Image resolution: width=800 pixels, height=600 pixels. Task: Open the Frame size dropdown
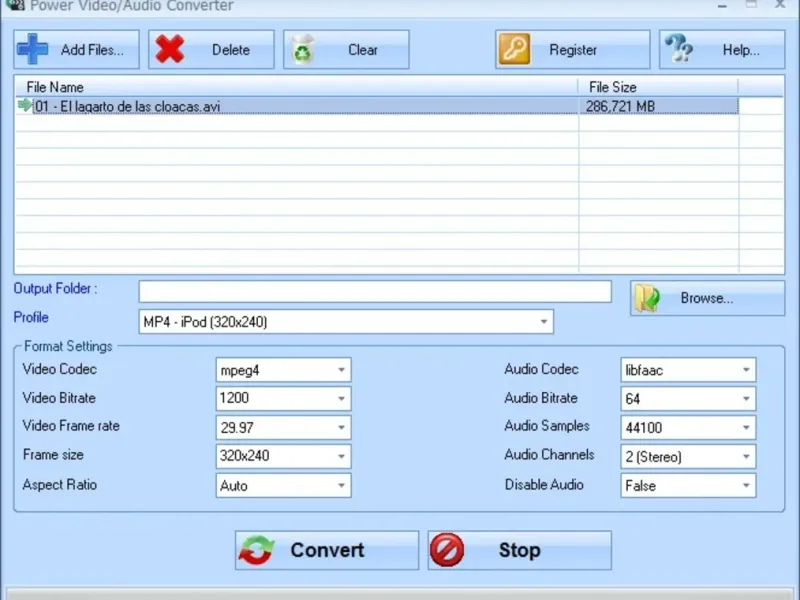[x=341, y=456]
